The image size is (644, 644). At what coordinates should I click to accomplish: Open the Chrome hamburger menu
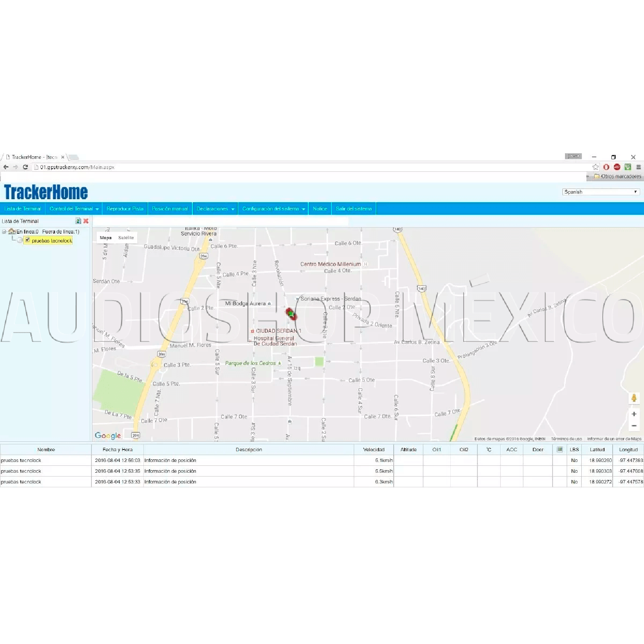pos(638,167)
